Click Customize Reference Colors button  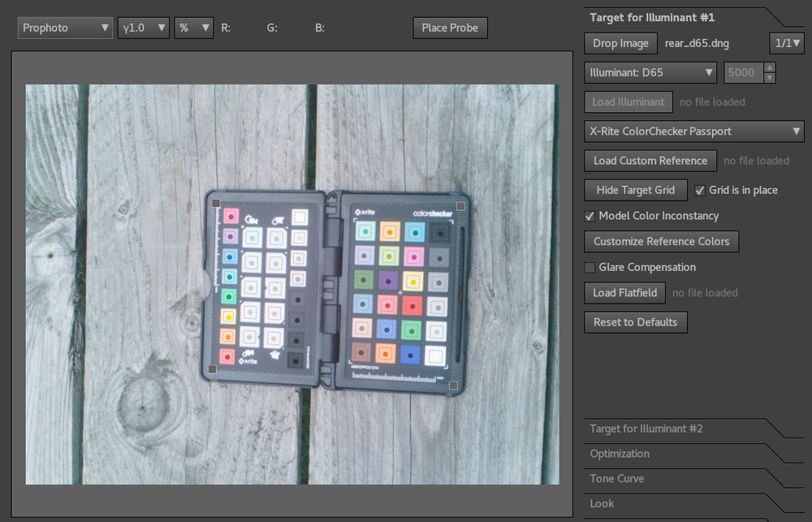[661, 241]
